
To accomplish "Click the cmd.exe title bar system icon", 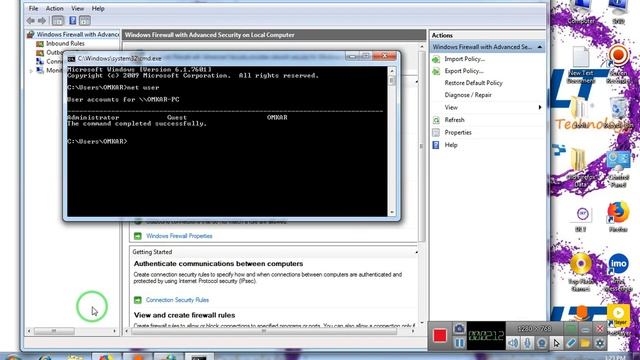I will [71, 59].
